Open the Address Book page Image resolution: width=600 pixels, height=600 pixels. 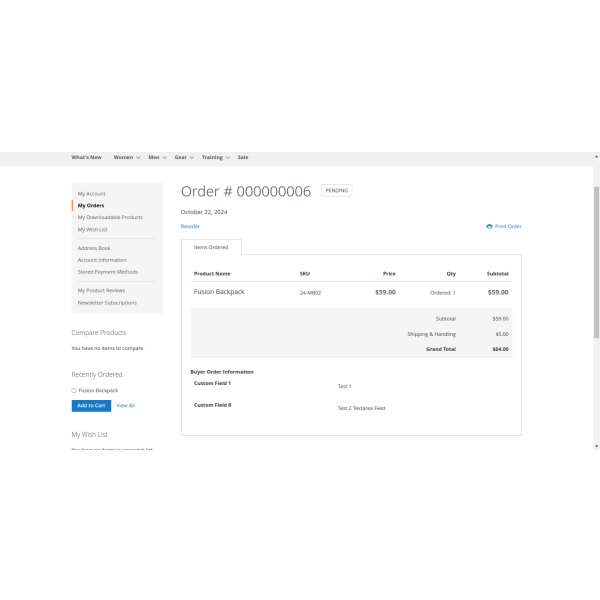pos(94,248)
